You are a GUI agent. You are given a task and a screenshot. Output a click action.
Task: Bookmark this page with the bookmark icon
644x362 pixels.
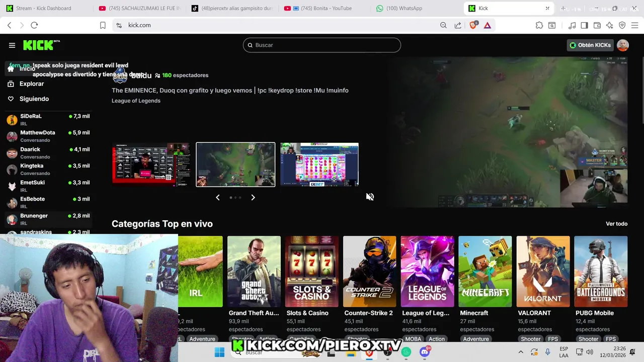[x=103, y=25]
